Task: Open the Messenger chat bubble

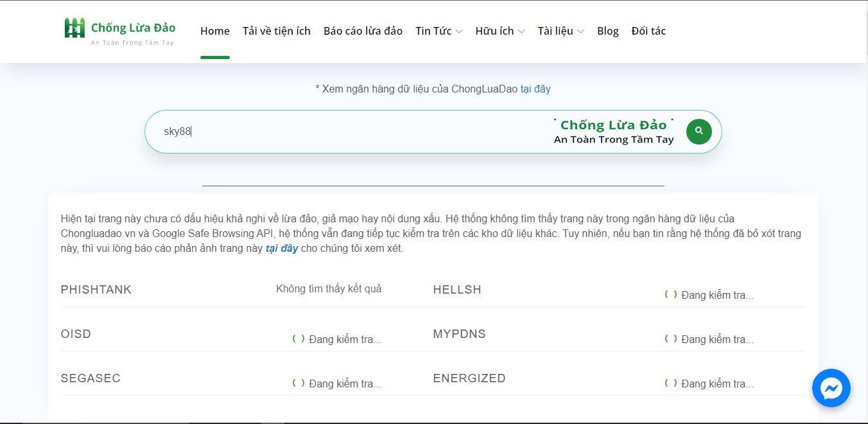Action: 831,388
